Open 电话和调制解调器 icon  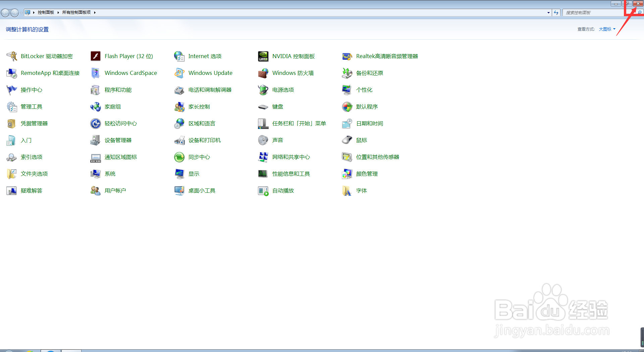179,90
